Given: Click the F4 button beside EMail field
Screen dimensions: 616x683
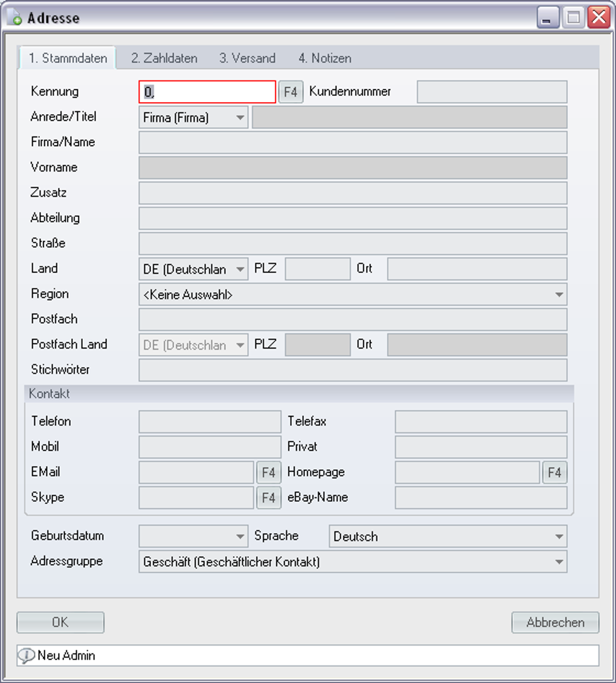Looking at the screenshot, I should [x=269, y=472].
